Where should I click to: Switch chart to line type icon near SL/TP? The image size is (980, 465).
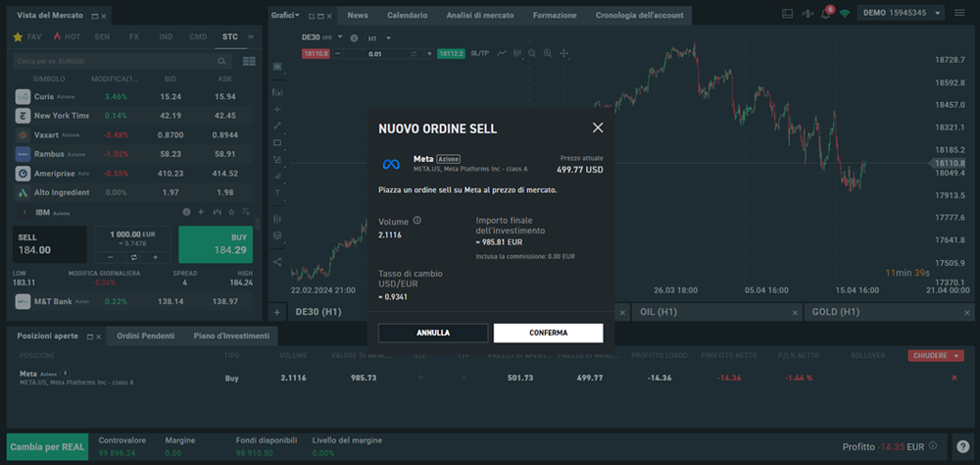pos(501,54)
